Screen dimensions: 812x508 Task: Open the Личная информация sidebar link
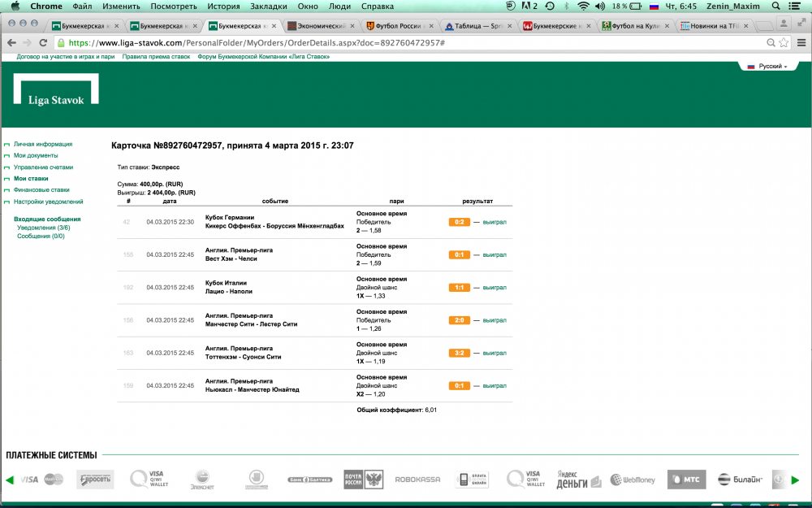point(43,144)
